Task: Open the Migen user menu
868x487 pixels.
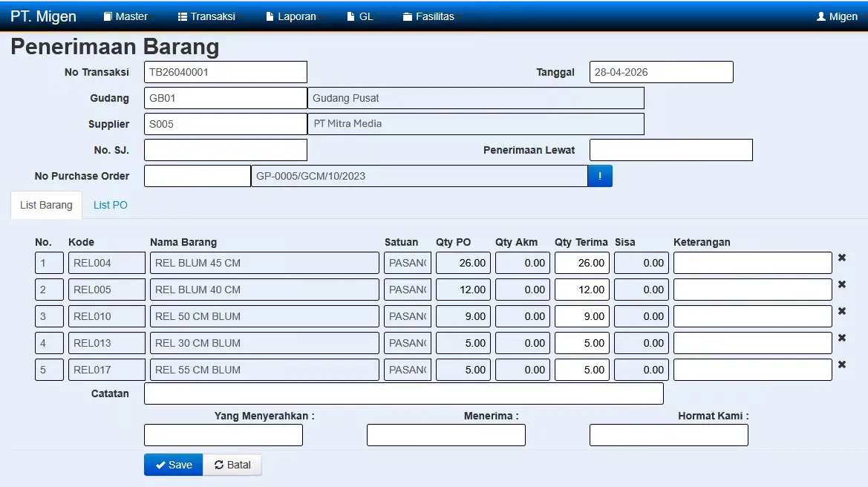Action: click(837, 16)
